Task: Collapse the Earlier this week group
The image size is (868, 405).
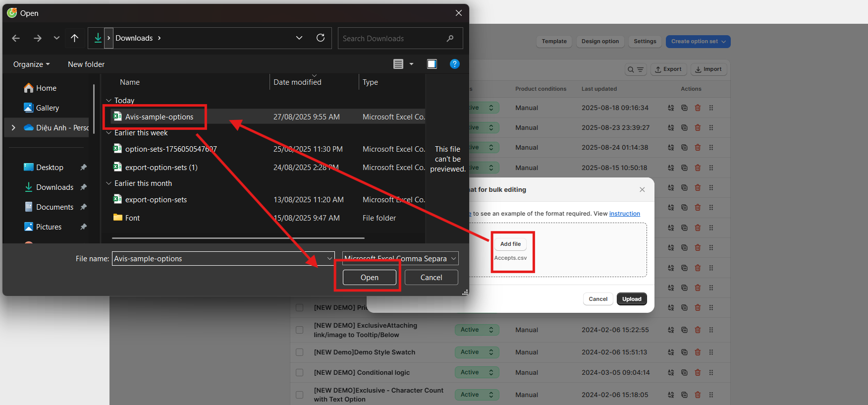Action: [109, 133]
